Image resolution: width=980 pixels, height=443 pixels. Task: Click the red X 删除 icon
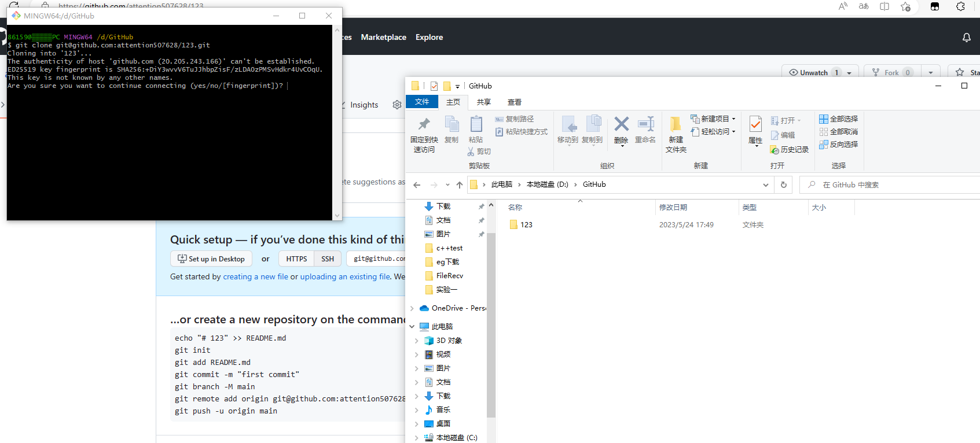click(x=621, y=124)
